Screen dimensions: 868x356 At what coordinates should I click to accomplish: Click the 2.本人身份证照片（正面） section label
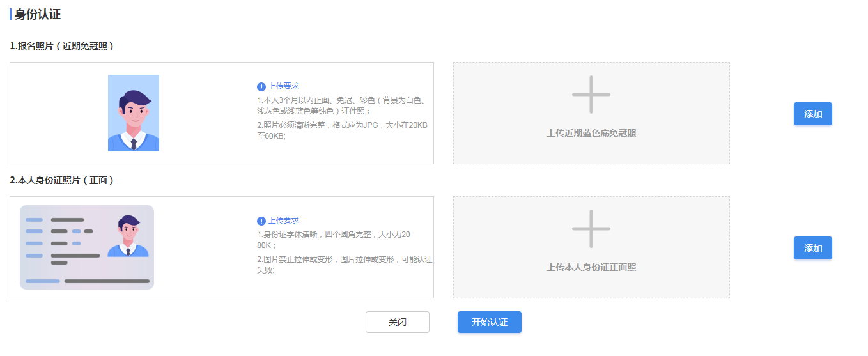pyautogui.click(x=62, y=180)
